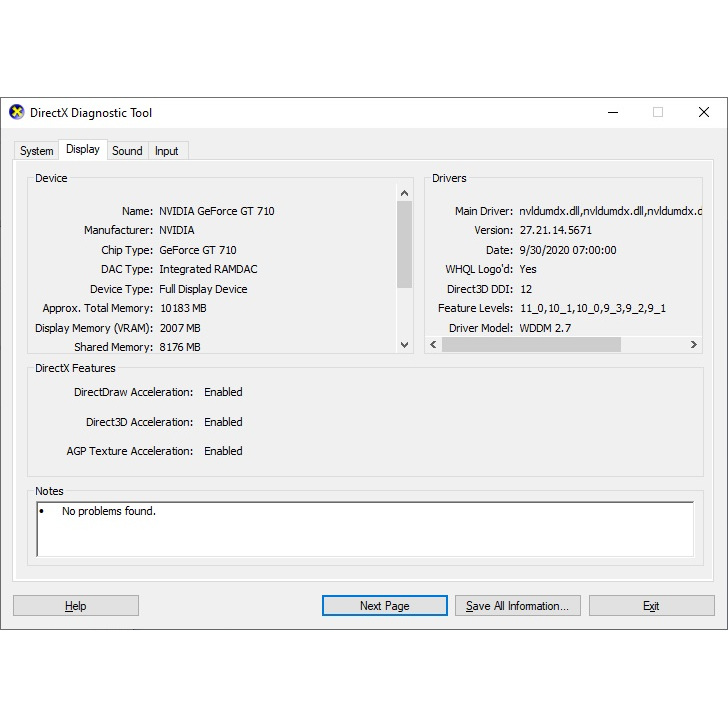Click Drivers panel scroll left arrow
Screen dimensions: 728x728
tap(433, 344)
